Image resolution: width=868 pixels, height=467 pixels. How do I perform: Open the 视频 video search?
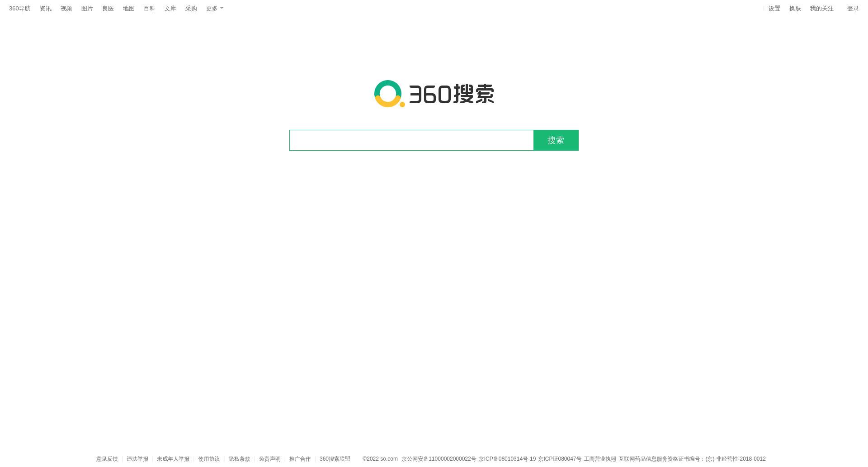point(66,9)
